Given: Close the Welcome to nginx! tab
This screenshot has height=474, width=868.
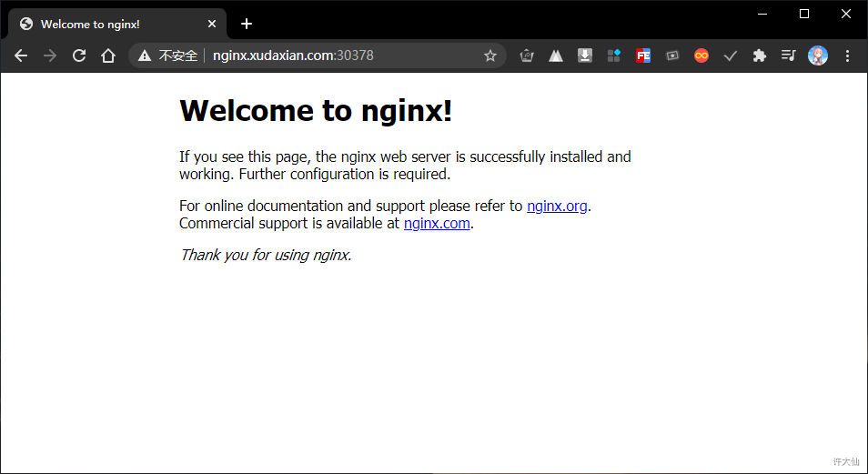Looking at the screenshot, I should point(212,24).
